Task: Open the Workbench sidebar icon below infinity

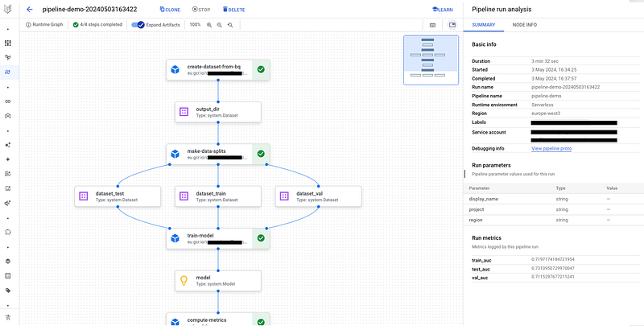Action: tap(8, 116)
